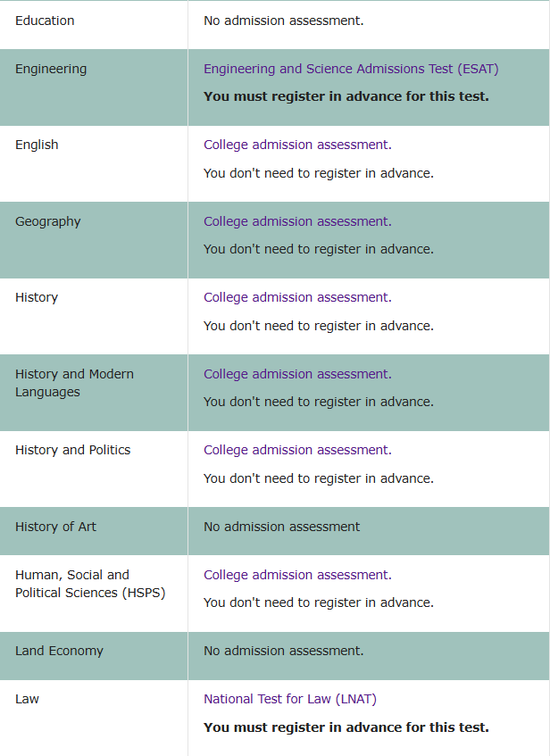Open College admission assessment link for English

coord(297,145)
